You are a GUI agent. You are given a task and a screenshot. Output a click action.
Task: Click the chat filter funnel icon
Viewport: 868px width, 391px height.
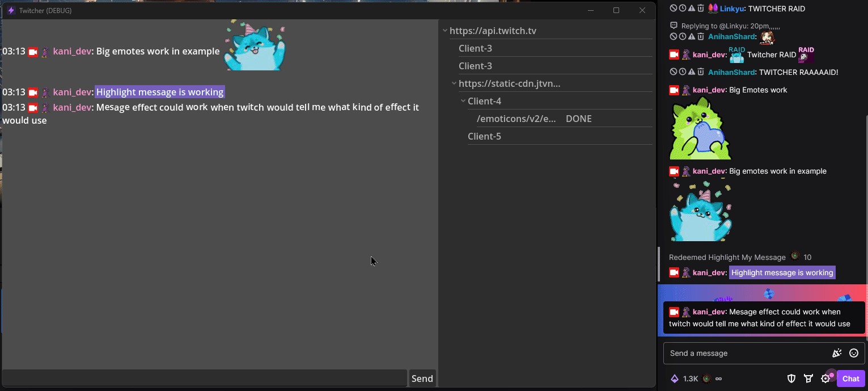point(808,379)
